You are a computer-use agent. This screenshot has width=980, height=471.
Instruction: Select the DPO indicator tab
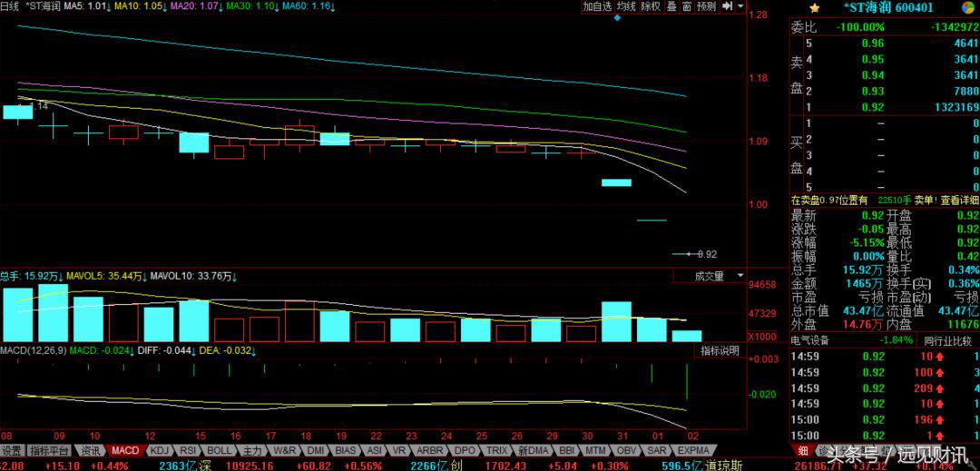click(465, 450)
